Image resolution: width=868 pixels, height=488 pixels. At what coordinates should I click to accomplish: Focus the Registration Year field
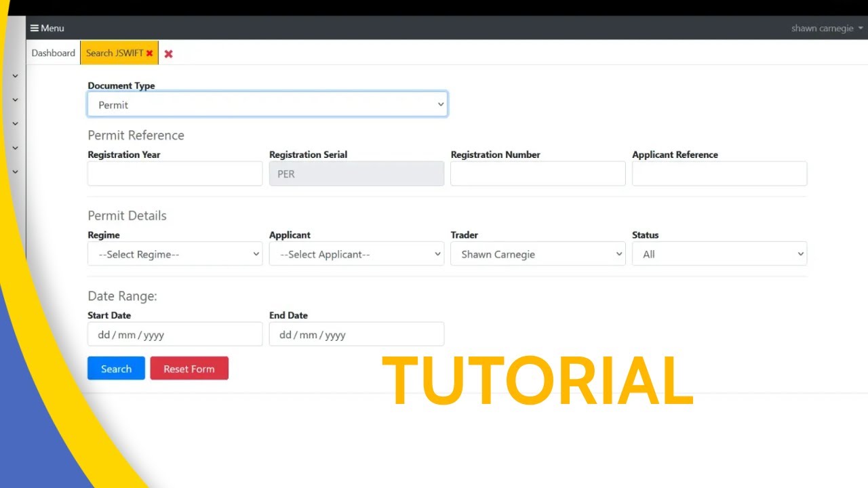point(175,174)
